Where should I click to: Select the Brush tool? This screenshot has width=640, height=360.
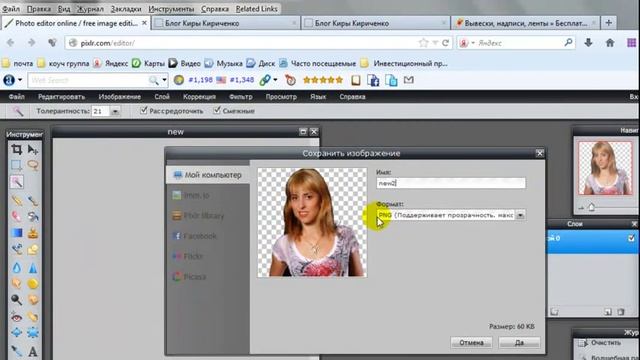[x=33, y=200]
